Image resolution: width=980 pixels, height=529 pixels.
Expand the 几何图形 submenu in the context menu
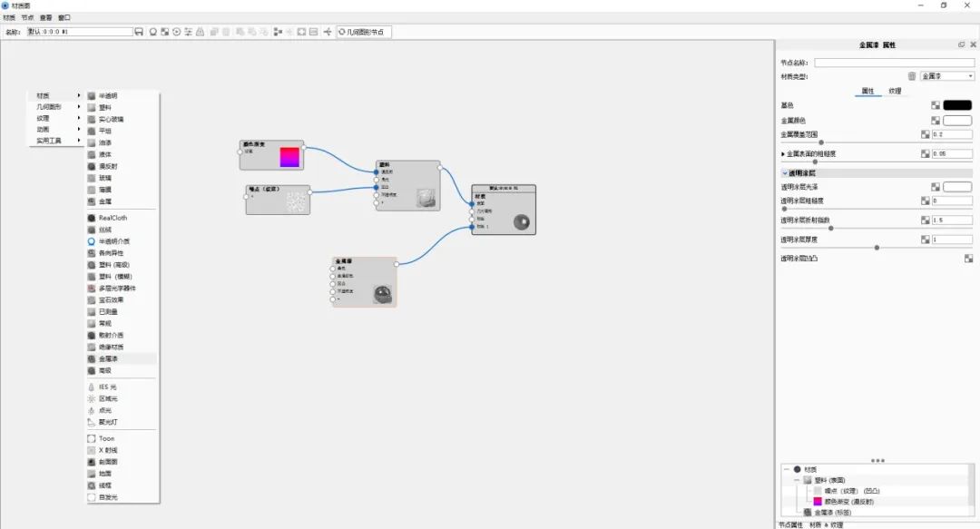coord(56,107)
